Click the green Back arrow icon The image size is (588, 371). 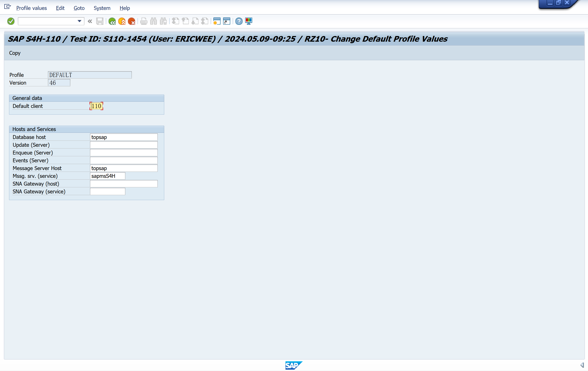pyautogui.click(x=112, y=21)
